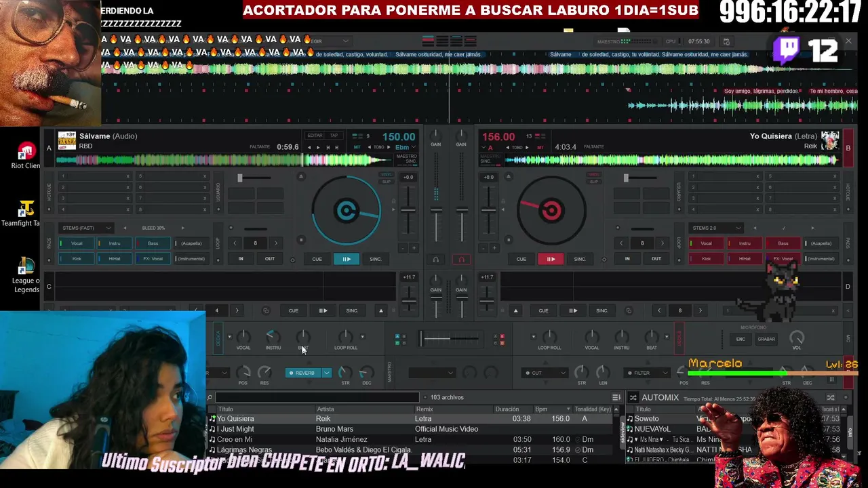Screen dimensions: 868x488
Task: Eject the track from deck A
Action: 301,177
